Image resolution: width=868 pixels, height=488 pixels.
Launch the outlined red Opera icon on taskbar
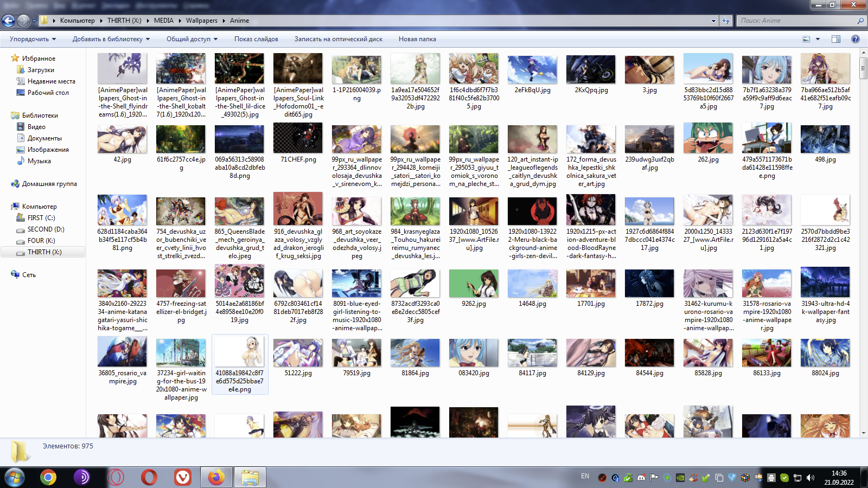point(115,477)
